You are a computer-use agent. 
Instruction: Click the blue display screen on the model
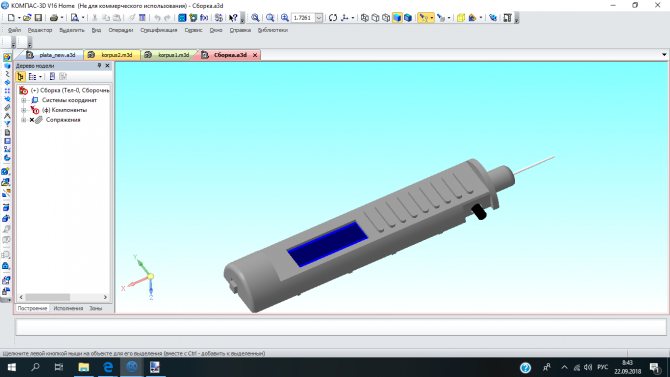[327, 244]
